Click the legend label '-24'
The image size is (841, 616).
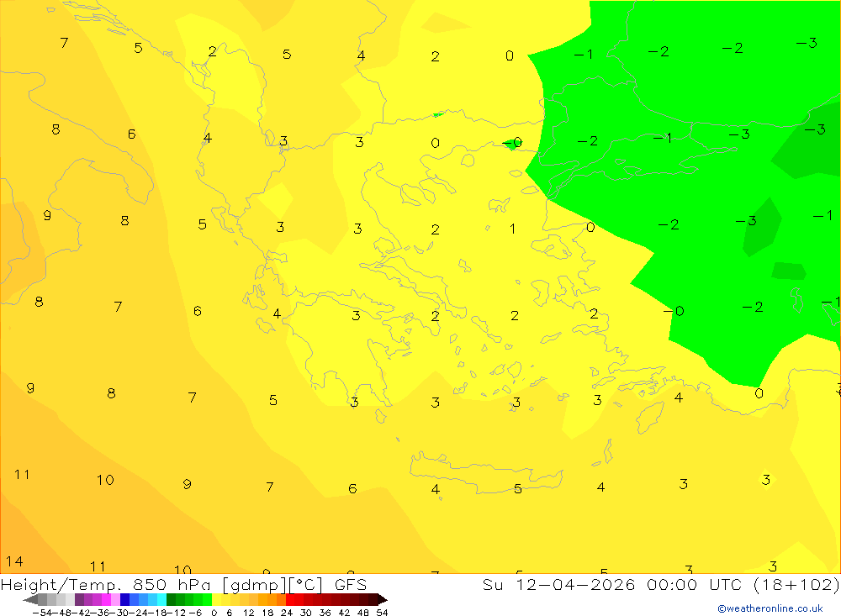(139, 613)
